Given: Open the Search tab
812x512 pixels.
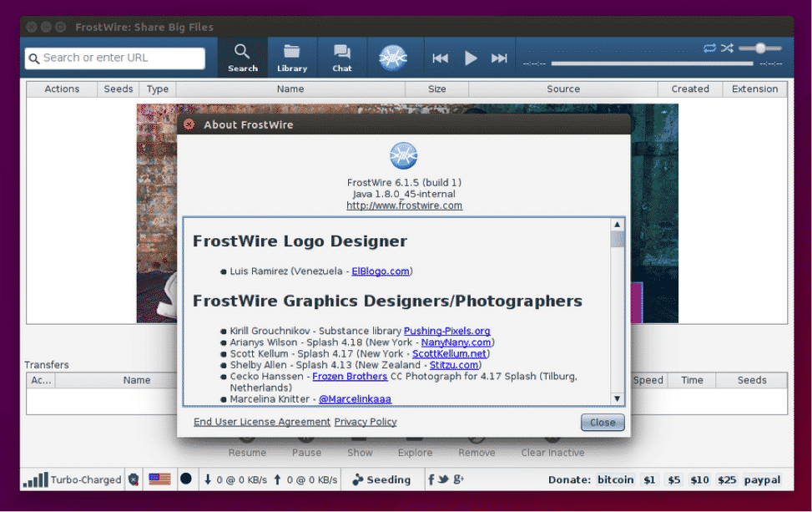Looking at the screenshot, I should point(242,58).
